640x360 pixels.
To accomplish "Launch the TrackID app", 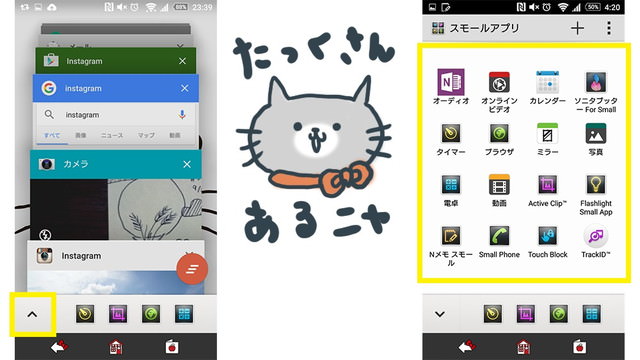I will click(596, 236).
